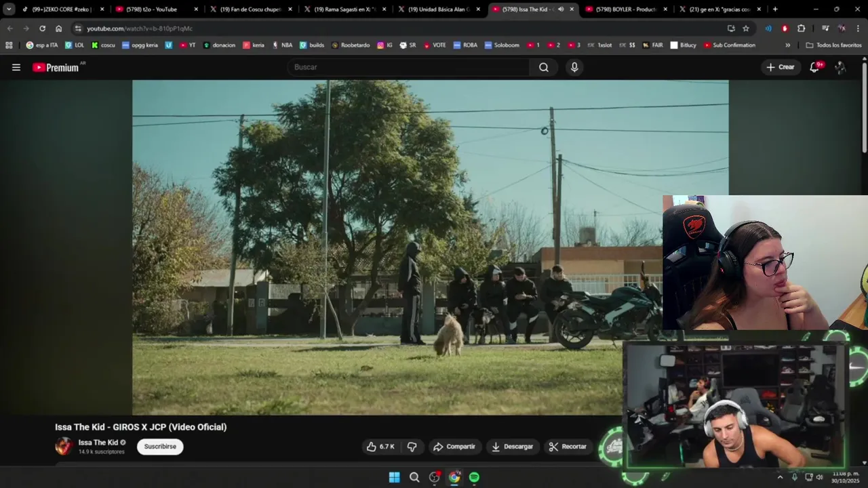Open the Bitlucy bookmark
The image size is (868, 488).
pyautogui.click(x=683, y=45)
